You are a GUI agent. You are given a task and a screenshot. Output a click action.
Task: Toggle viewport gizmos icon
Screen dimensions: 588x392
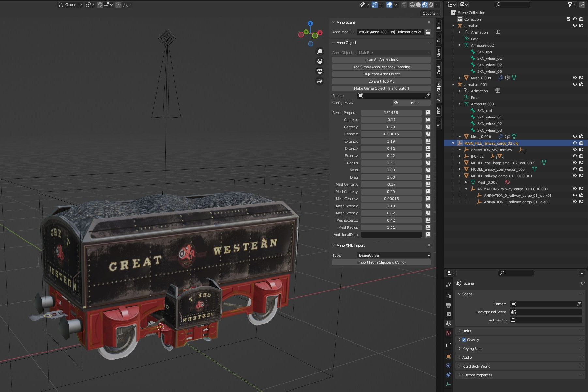(x=375, y=5)
